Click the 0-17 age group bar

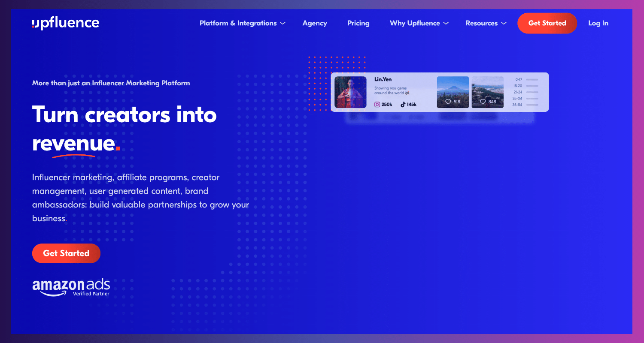(532, 79)
